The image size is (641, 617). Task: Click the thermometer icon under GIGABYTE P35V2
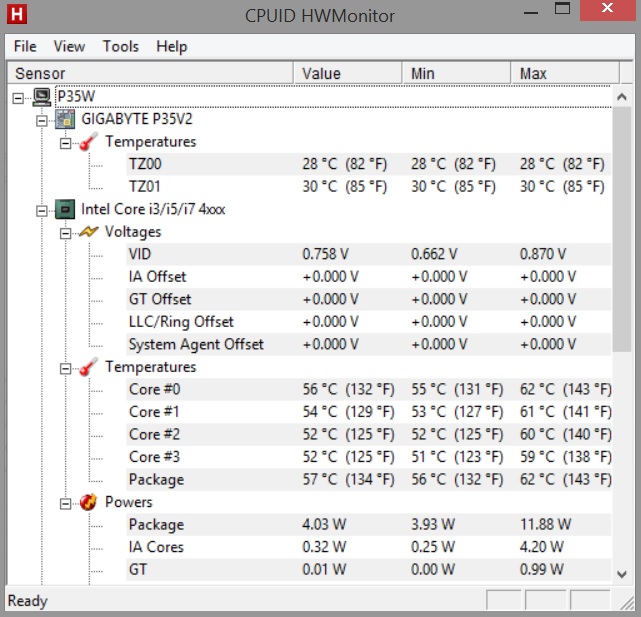coord(88,141)
